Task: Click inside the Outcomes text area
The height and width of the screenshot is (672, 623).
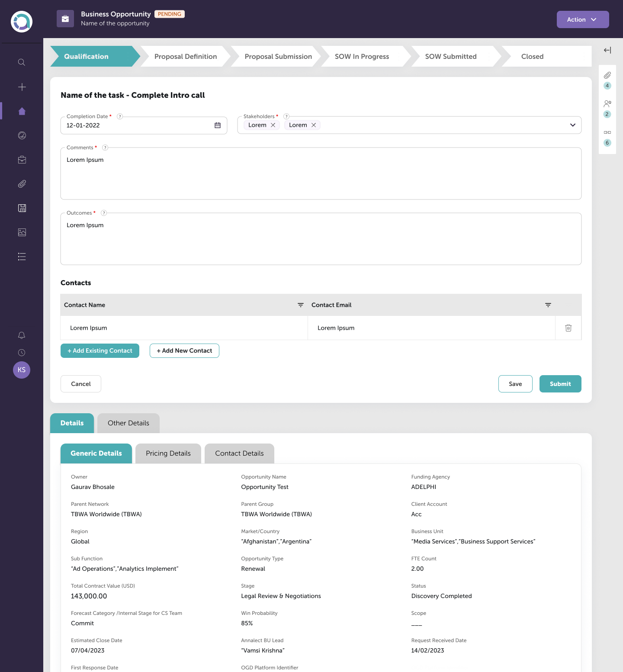Action: click(x=321, y=242)
